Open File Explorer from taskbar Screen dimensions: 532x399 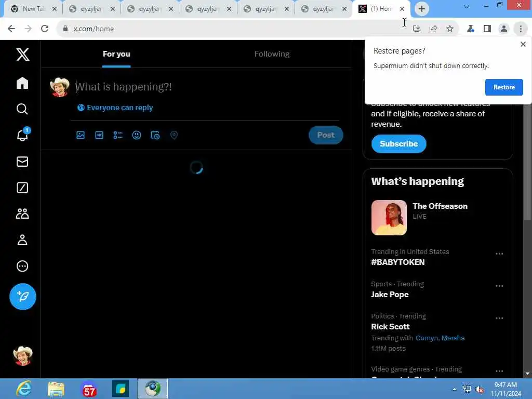tap(56, 389)
